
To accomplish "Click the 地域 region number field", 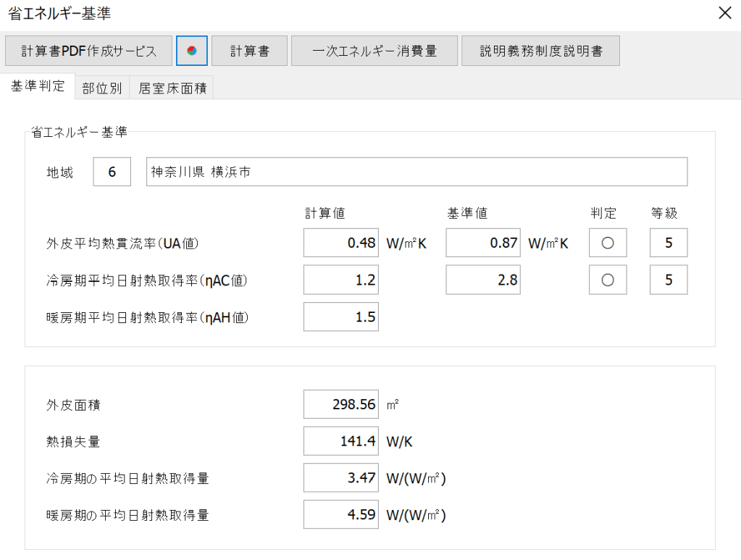I will (112, 172).
